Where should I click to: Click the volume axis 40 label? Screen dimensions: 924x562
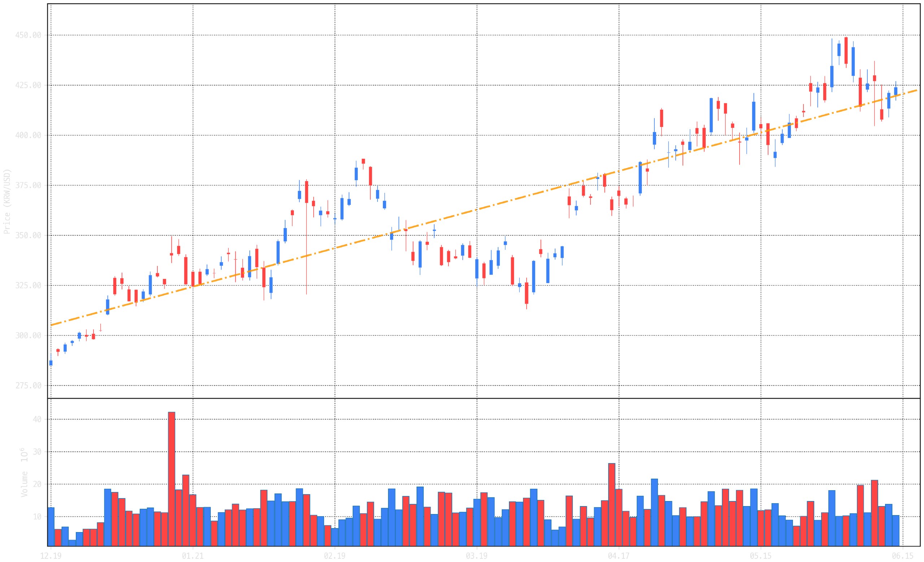tap(37, 419)
